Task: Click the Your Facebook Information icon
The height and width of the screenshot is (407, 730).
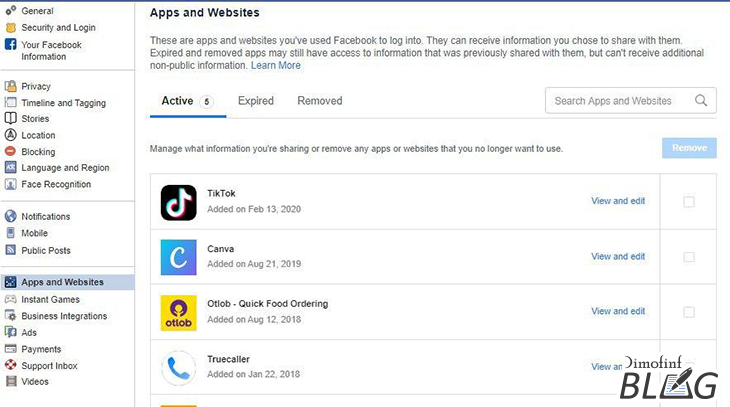Action: 10,44
